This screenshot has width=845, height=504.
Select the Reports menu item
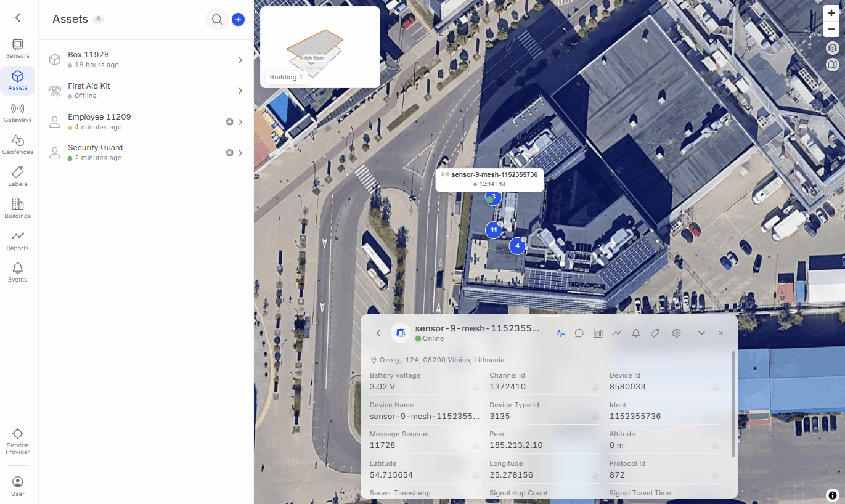click(x=18, y=241)
